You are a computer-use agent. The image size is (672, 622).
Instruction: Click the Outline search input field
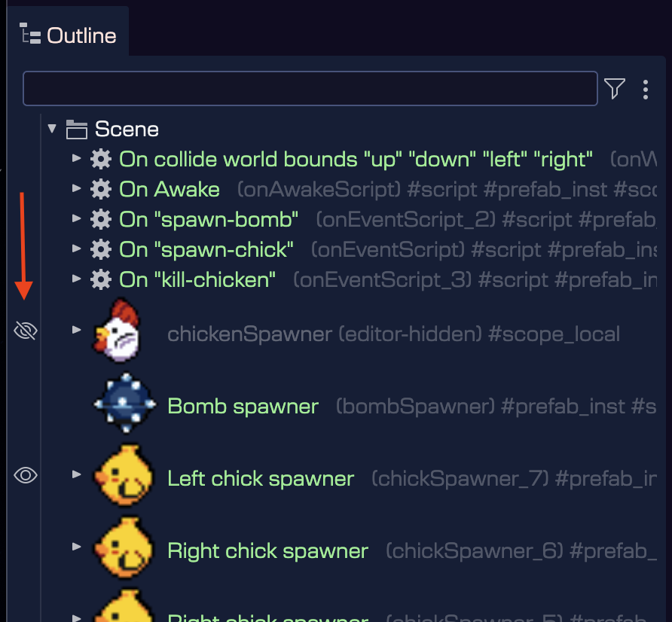tap(310, 89)
